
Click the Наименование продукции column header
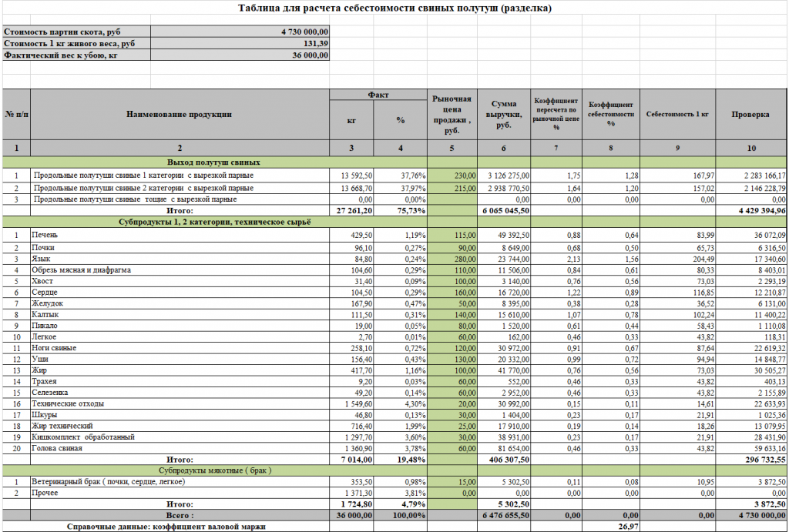coord(180,114)
